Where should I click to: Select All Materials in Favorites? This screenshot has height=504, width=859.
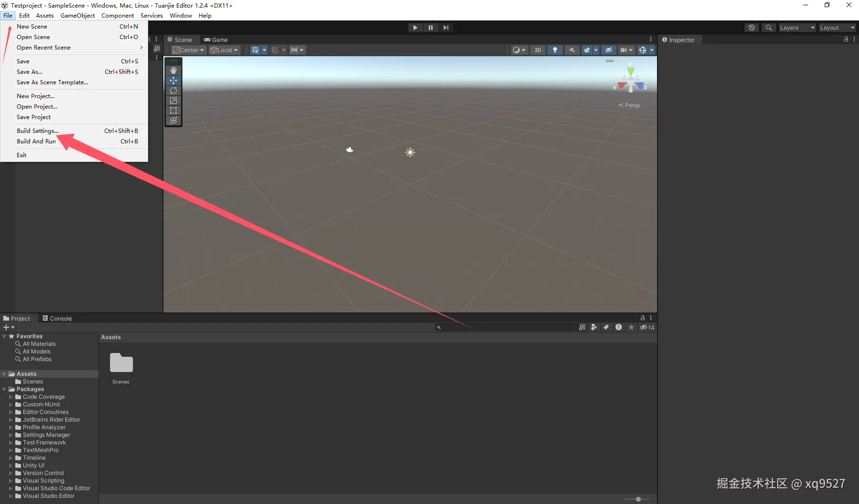[x=39, y=344]
